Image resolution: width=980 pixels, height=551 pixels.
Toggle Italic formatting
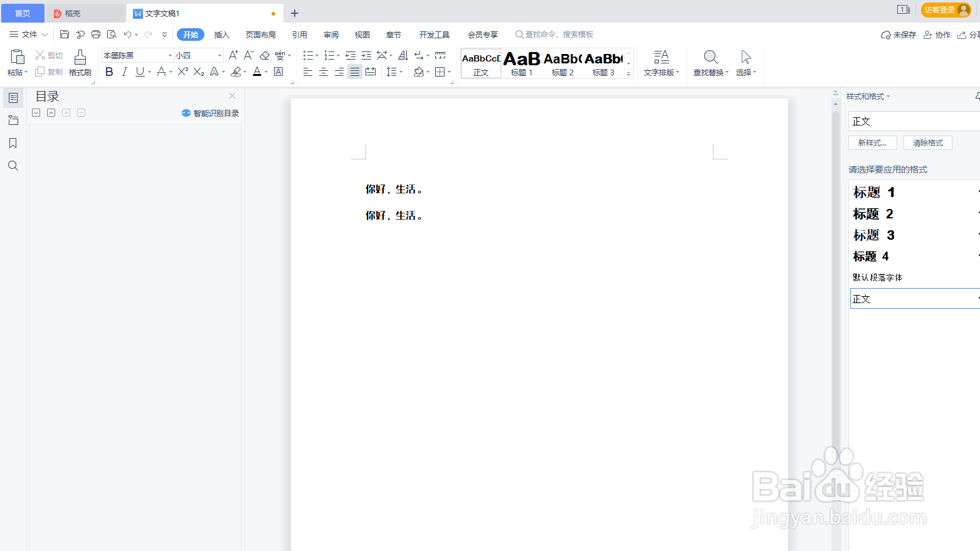tap(124, 72)
